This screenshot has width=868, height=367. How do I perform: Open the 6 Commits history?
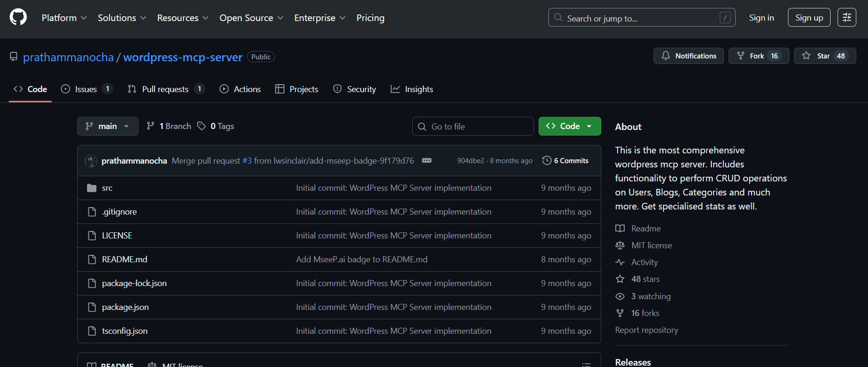pyautogui.click(x=565, y=161)
